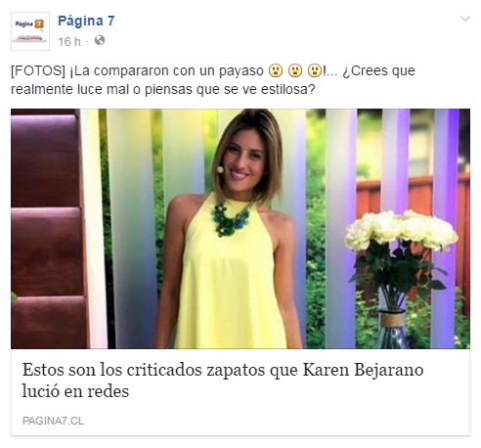Viewport: 481px width, 448px height.
Task: Open the article preview photo
Action: [240, 229]
